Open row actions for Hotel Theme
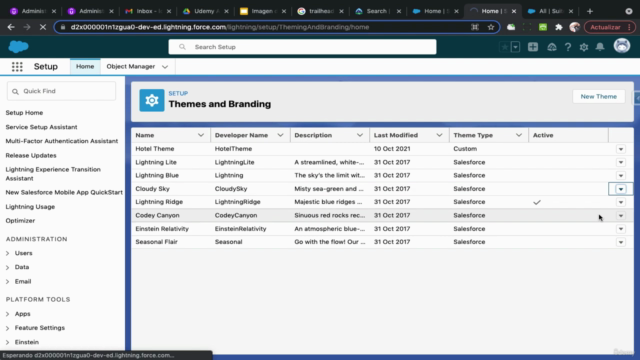The image size is (640, 360). 620,149
